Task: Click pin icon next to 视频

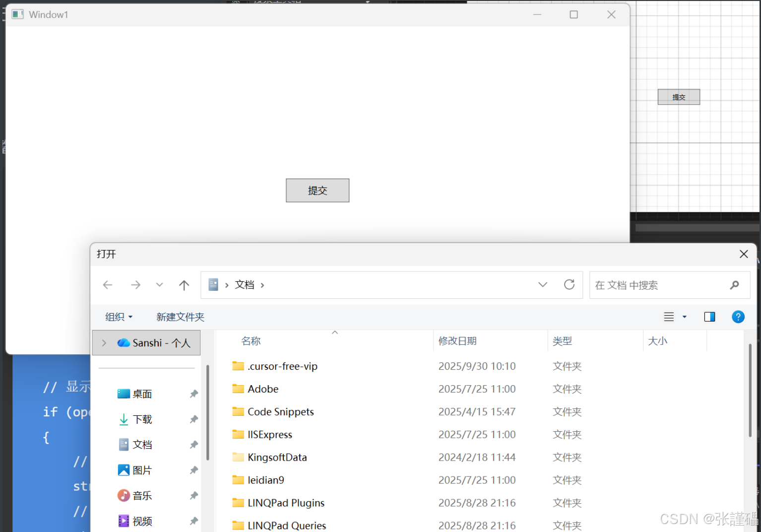Action: pyautogui.click(x=193, y=521)
